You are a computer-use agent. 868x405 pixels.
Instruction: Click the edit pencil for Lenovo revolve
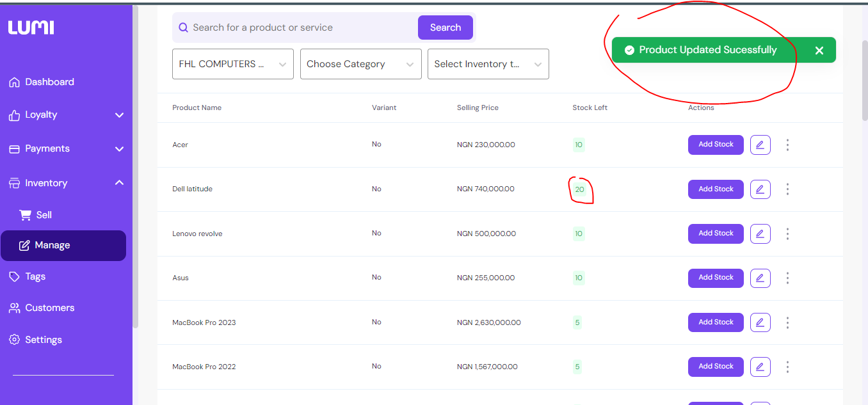(x=760, y=234)
